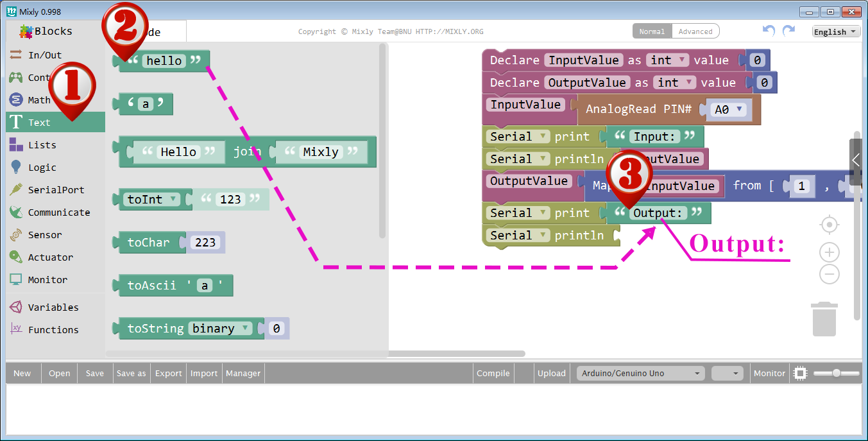This screenshot has height=441, width=868.
Task: Click the workspace vertical scrollbar
Action: click(x=857, y=225)
